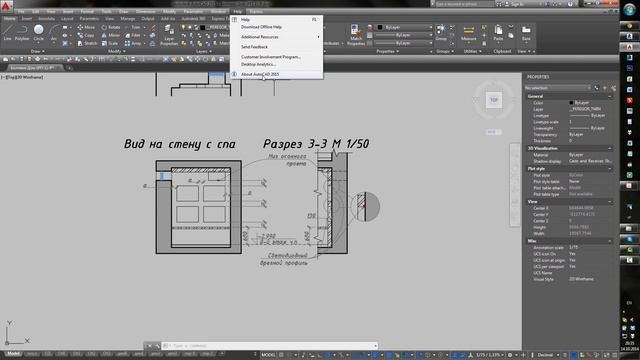Switch to the Manage ribbon tab
The height and width of the screenshot is (360, 640).
(128, 18)
